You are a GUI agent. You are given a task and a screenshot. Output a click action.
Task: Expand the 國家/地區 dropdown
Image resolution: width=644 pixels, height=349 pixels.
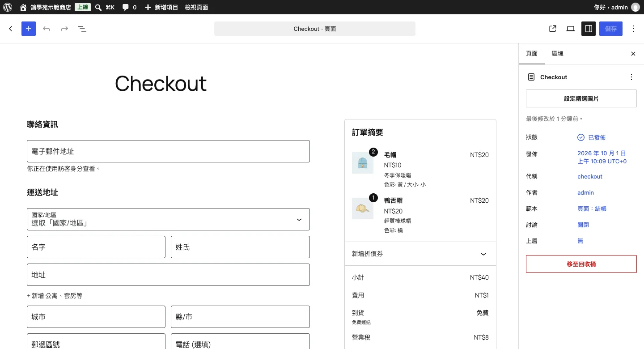coord(168,219)
